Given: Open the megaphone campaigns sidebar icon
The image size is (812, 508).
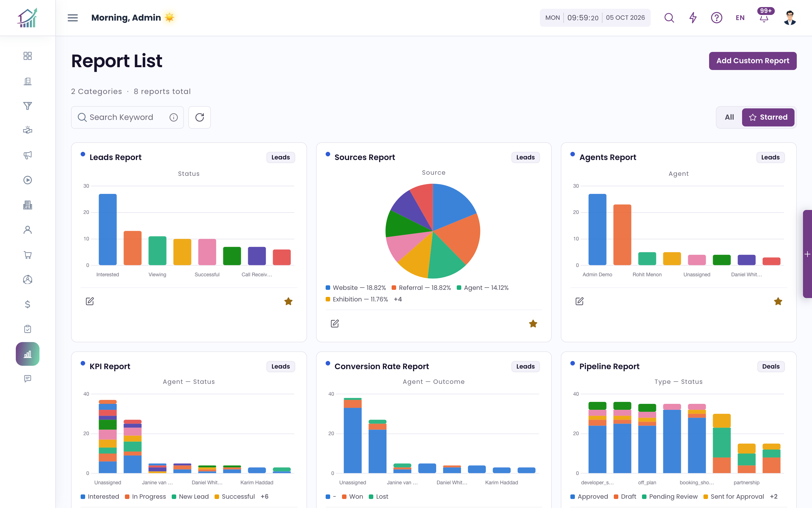Looking at the screenshot, I should tap(28, 155).
